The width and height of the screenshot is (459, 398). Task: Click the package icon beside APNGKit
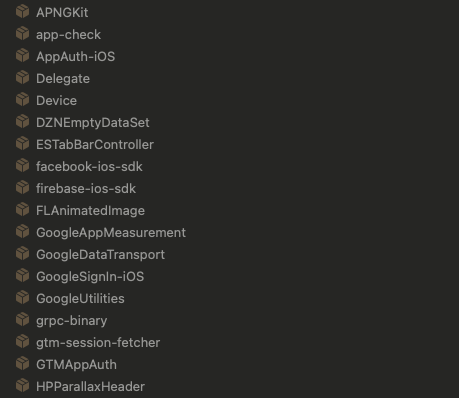point(23,12)
